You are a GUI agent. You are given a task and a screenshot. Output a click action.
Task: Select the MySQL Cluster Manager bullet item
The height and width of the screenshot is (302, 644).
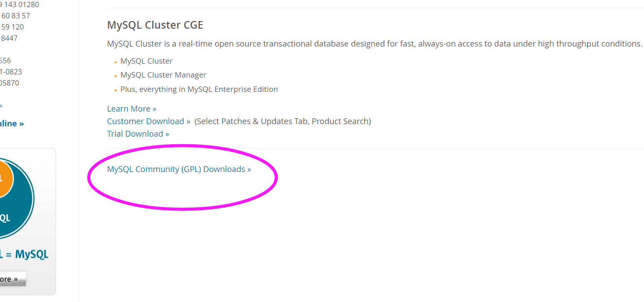tap(163, 75)
